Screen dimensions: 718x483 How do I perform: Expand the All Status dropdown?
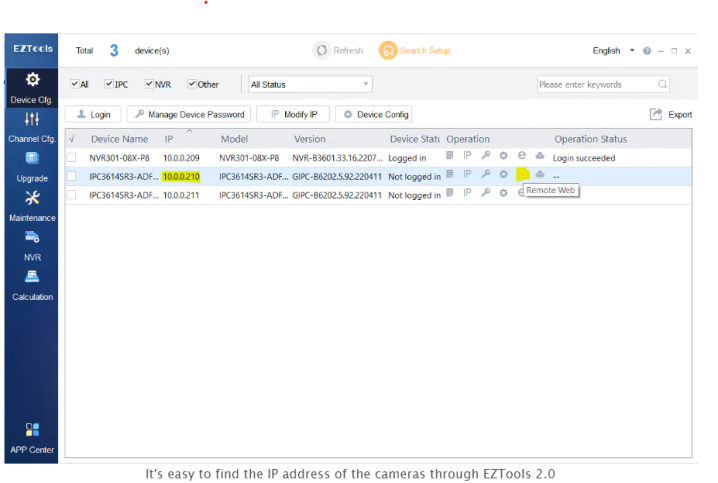[x=310, y=85]
